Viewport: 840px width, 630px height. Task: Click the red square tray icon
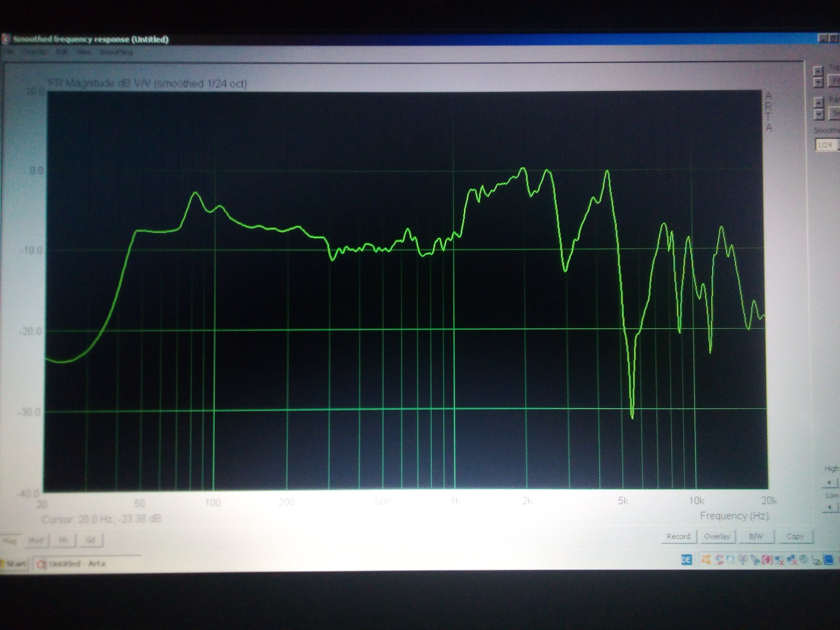click(767, 559)
